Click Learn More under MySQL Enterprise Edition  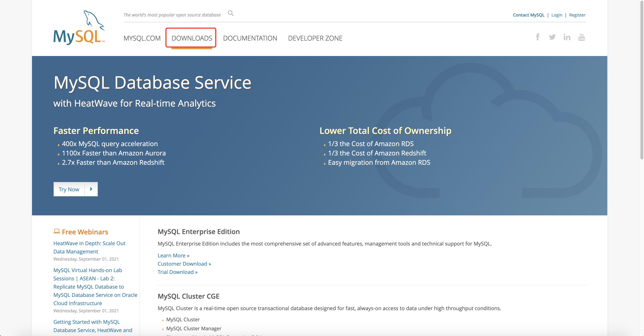(173, 255)
